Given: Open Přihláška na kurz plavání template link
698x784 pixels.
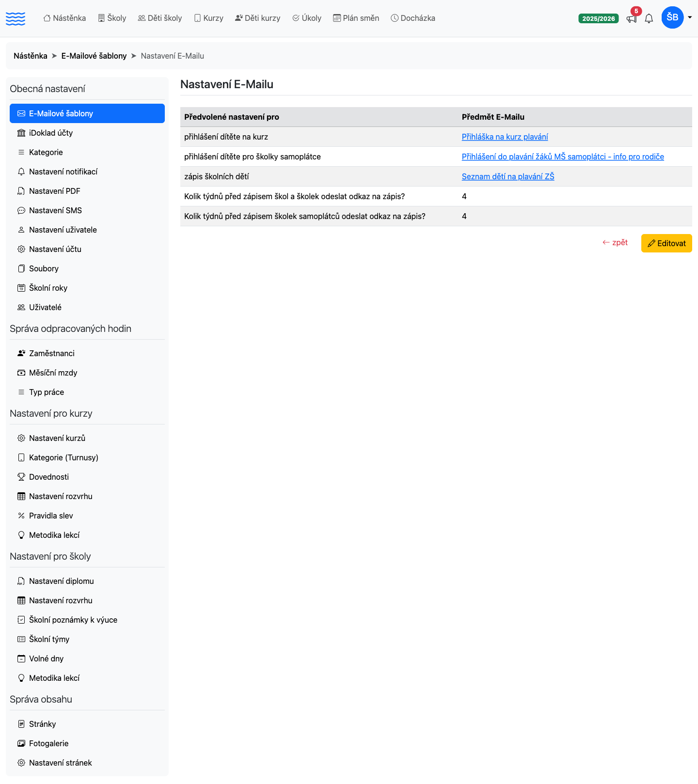Looking at the screenshot, I should point(505,137).
